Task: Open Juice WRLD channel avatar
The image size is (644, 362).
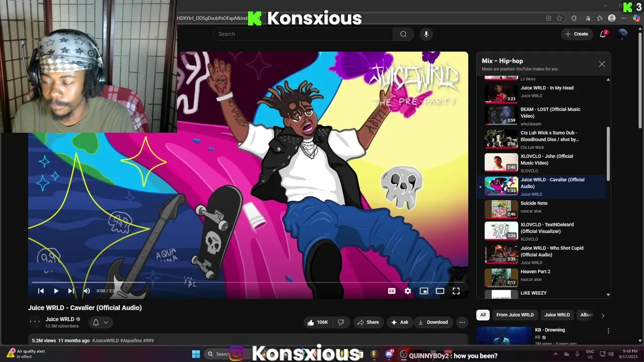Action: tap(35, 322)
